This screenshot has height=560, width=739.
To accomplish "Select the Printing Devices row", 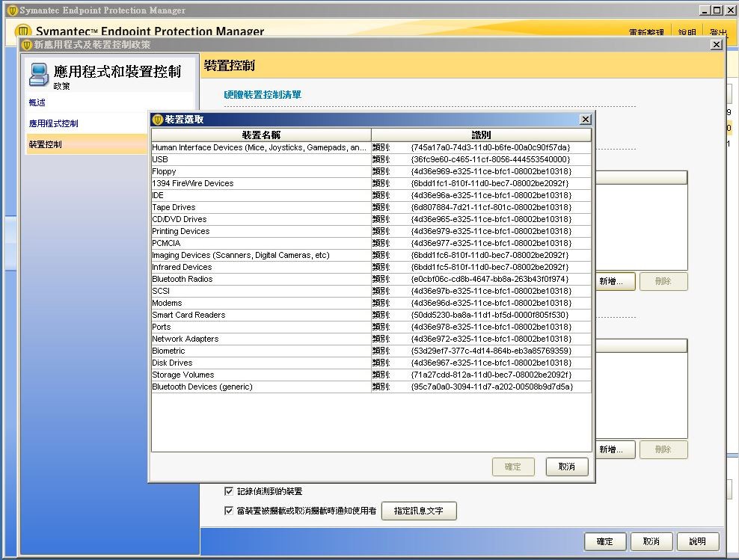I will coord(372,231).
